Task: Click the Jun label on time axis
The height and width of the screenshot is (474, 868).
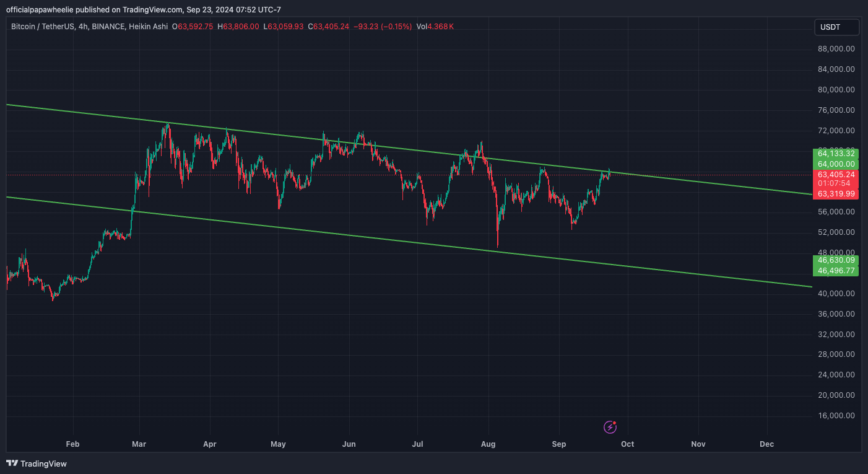Action: 349,444
